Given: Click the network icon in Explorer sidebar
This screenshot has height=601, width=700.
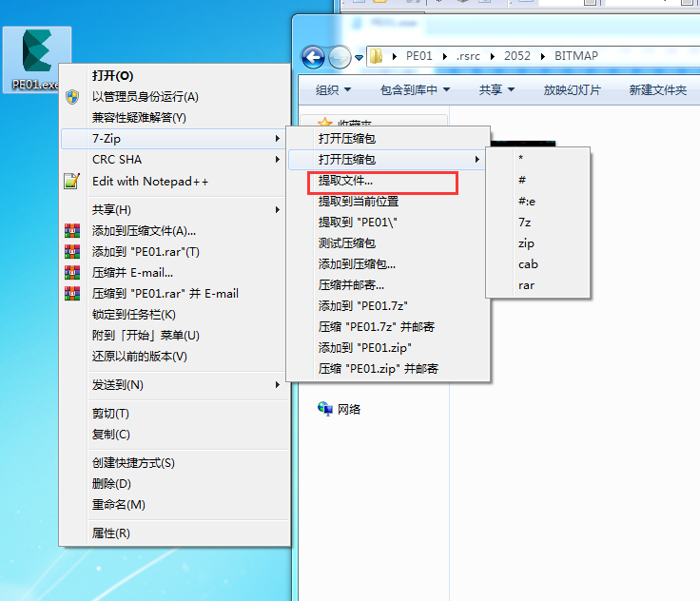Looking at the screenshot, I should 325,409.
